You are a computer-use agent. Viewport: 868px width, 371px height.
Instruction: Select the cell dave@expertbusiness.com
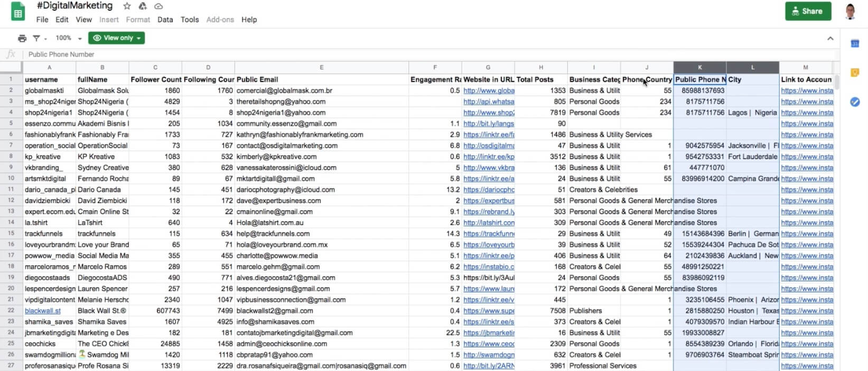[x=321, y=201]
